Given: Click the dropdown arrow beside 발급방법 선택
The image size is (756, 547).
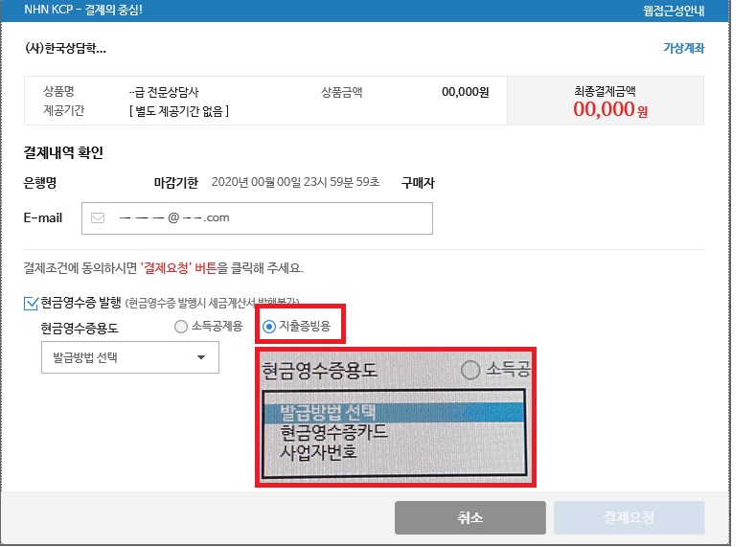Looking at the screenshot, I should (x=201, y=358).
